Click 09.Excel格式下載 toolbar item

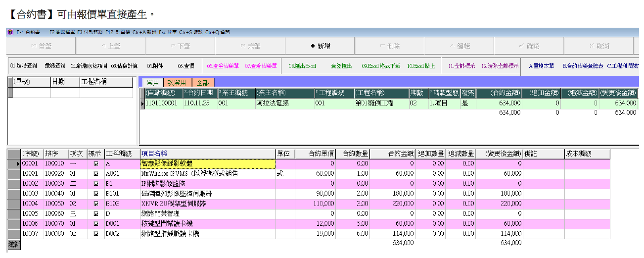381,65
